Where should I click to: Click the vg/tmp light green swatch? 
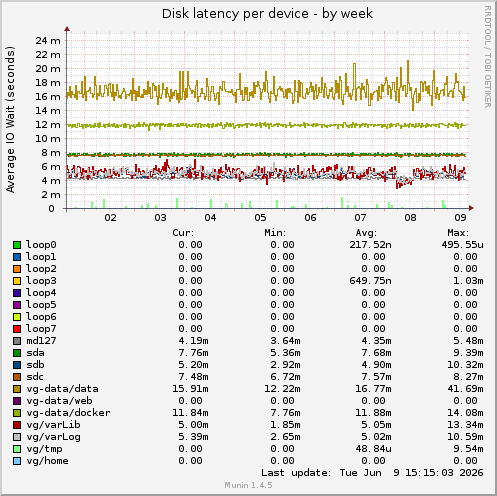[x=17, y=449]
